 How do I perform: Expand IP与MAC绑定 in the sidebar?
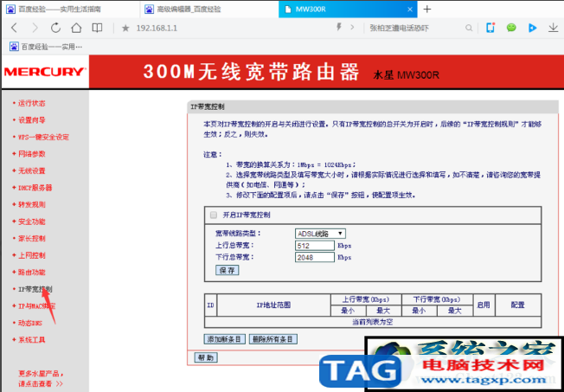(36, 306)
